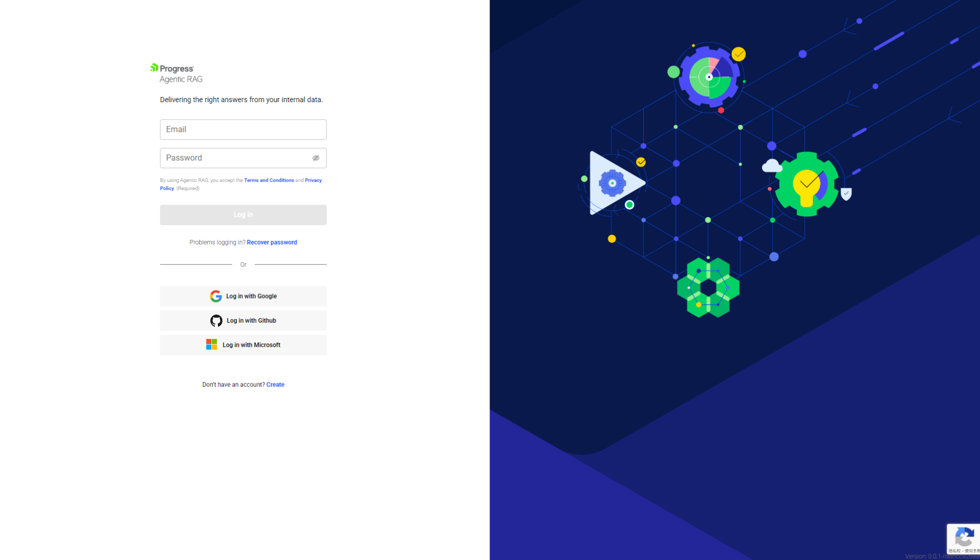The height and width of the screenshot is (560, 980).
Task: Click the green hexagon cluster illustration
Action: (x=708, y=288)
